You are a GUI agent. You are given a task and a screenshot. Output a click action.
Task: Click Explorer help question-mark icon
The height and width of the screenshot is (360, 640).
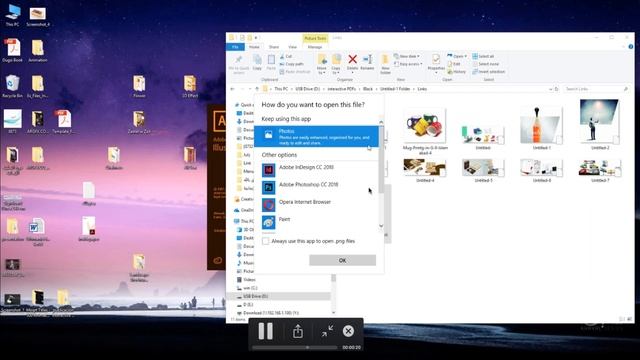coord(631,47)
